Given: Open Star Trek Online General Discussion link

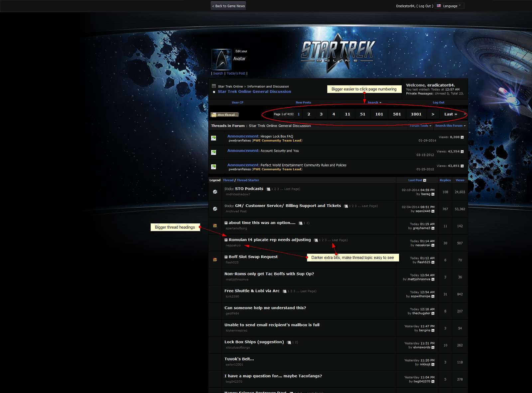Looking at the screenshot, I should [x=254, y=92].
